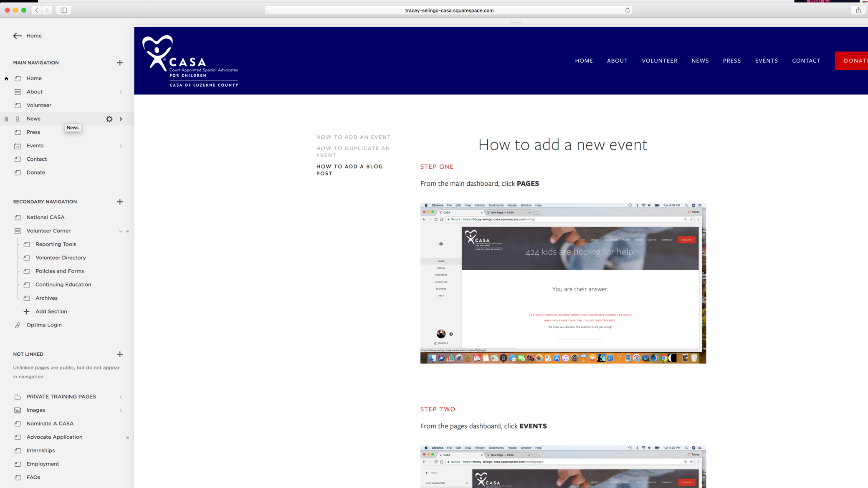Click the PRIVATE TRAINING PAGES folder icon
Image resolution: width=868 pixels, height=488 pixels.
pyautogui.click(x=18, y=397)
